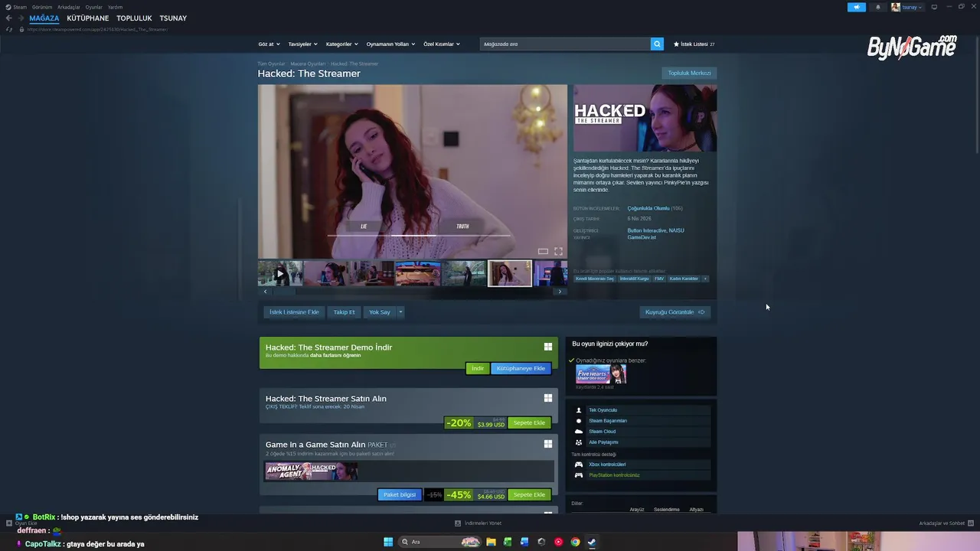Click the Windows taskbar search box
The image size is (980, 551).
click(440, 542)
